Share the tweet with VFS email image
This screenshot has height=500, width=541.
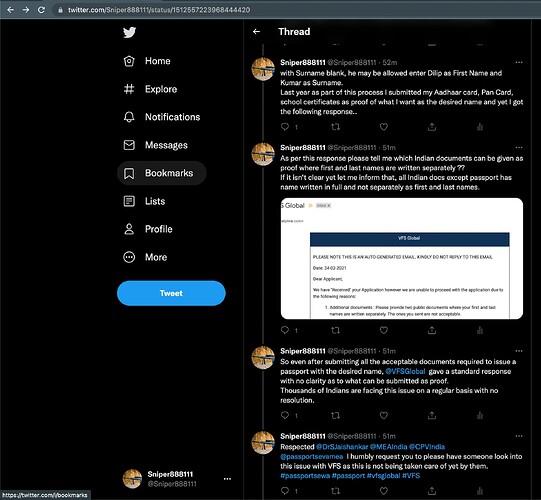pyautogui.click(x=432, y=330)
